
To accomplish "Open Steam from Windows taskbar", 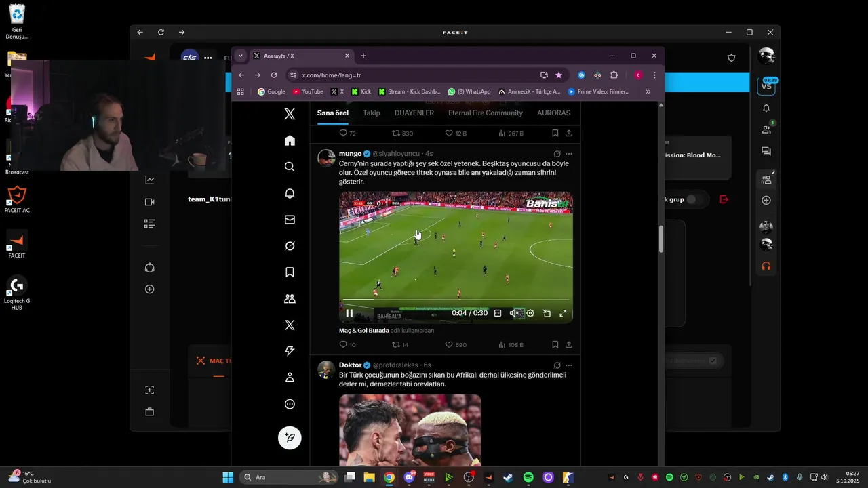I will [x=508, y=477].
